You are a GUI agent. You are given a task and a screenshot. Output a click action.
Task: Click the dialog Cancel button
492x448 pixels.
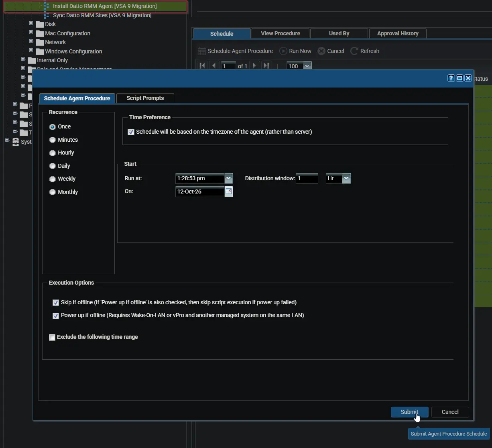tap(450, 412)
